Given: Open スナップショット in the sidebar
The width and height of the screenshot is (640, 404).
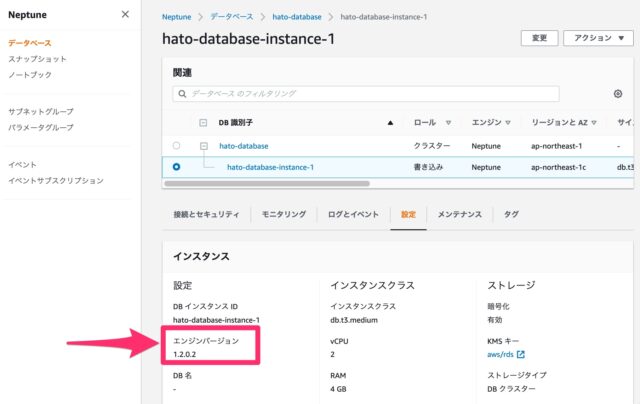Looking at the screenshot, I should [x=37, y=59].
